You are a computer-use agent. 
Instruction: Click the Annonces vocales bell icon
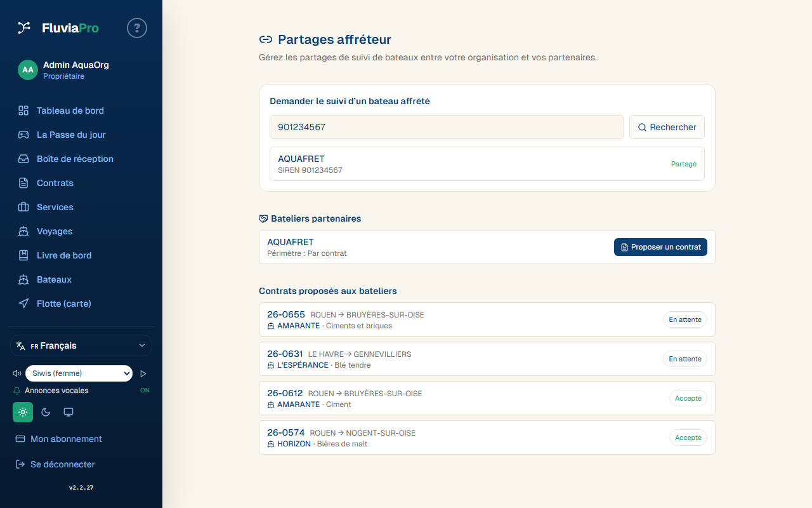click(x=17, y=391)
